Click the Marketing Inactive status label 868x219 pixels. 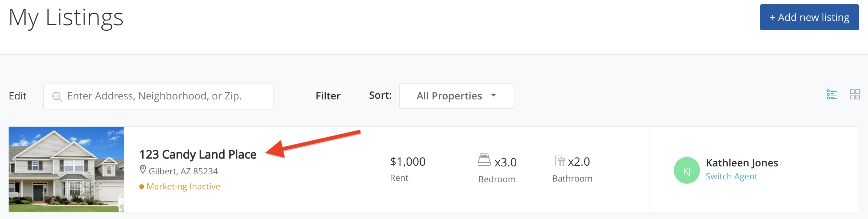point(183,187)
